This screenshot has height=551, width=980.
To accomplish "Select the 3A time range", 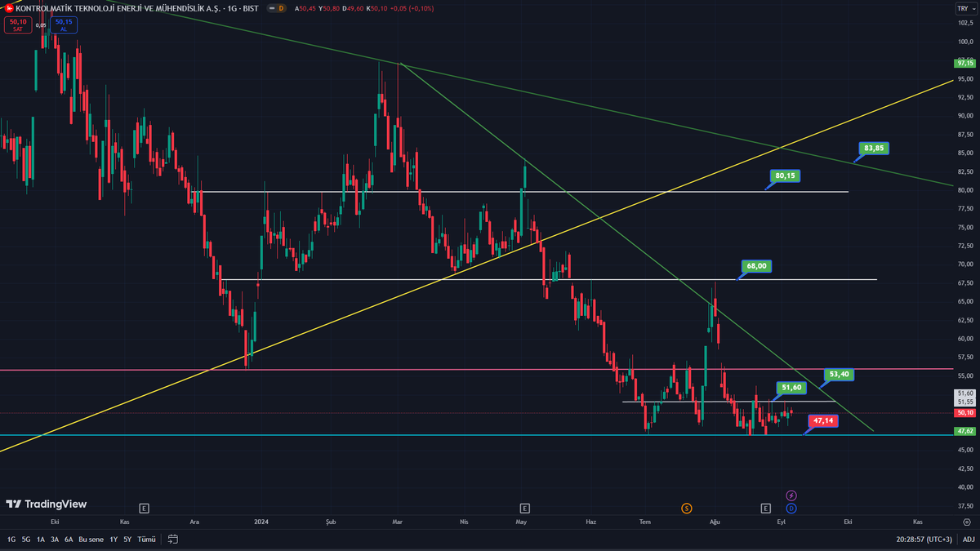I will [54, 540].
